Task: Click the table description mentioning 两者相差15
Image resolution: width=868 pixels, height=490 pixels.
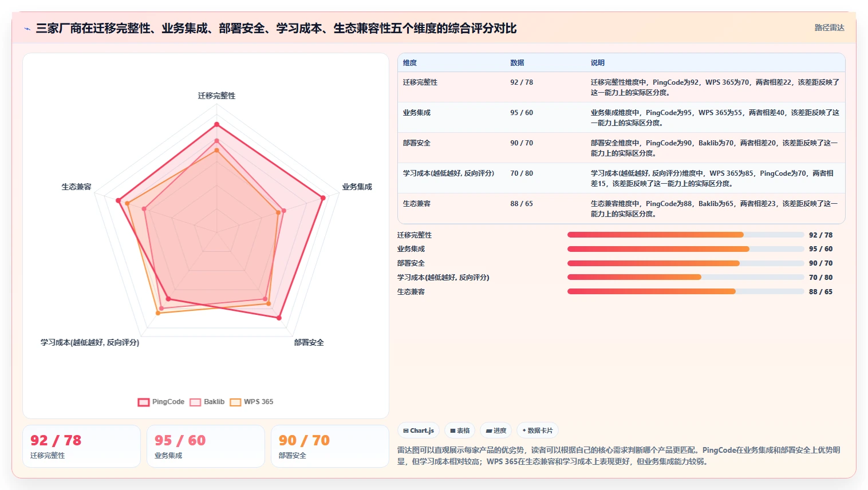Action: tap(712, 179)
